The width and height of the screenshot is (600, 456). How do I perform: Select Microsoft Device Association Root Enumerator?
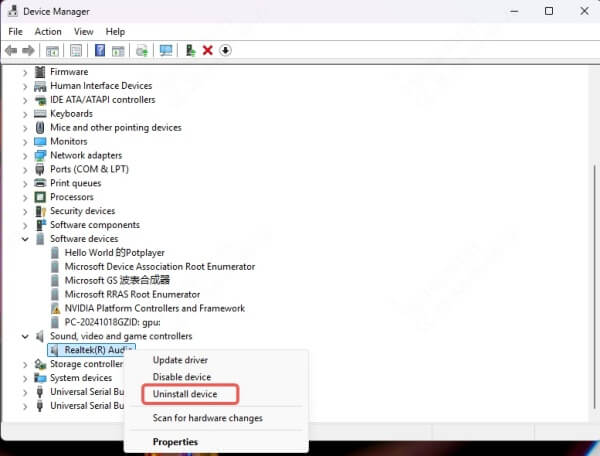pos(160,266)
